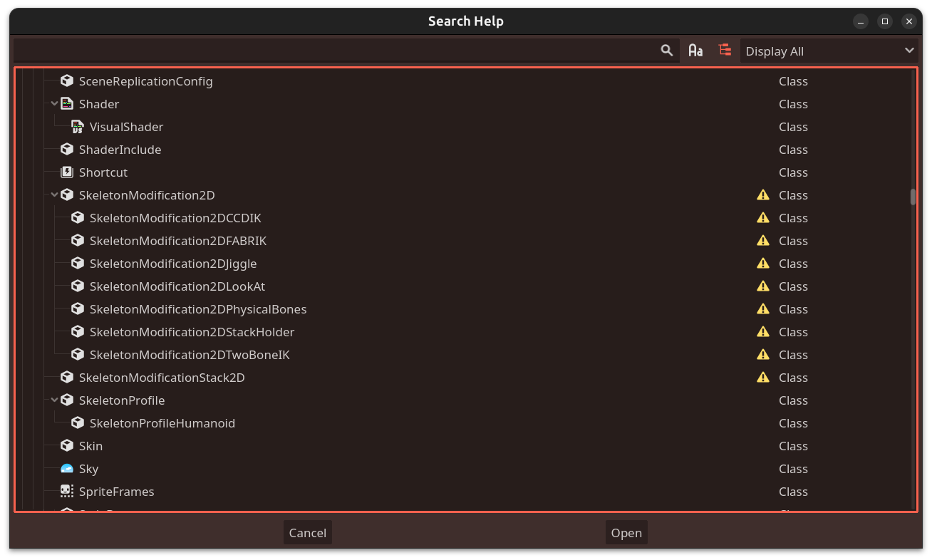Click the warning icon beside SkeletonModificationStack2D
932x560 pixels.
(x=762, y=377)
